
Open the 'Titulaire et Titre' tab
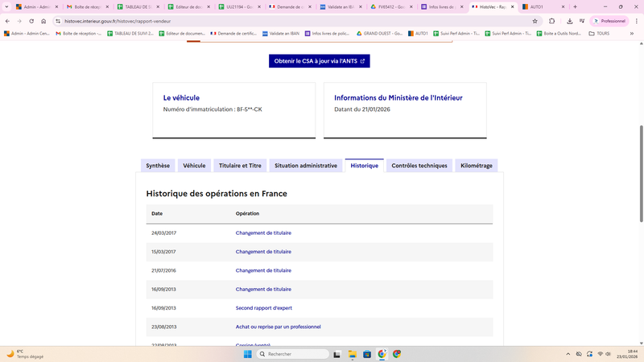point(240,166)
